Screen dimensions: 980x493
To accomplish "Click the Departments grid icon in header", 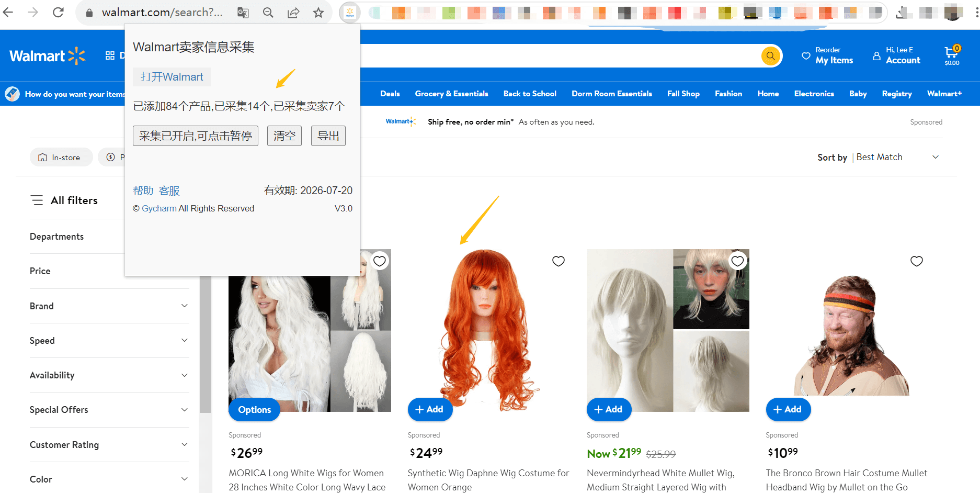I will click(x=110, y=55).
